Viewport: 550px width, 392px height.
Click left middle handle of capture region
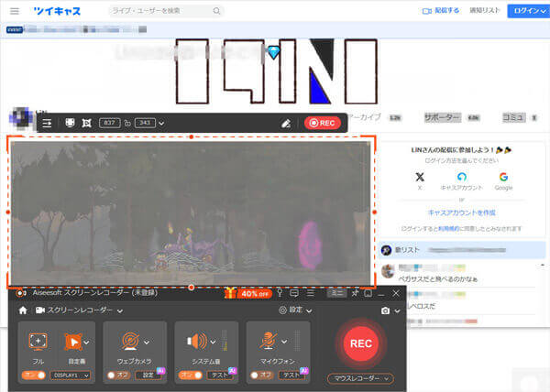click(x=8, y=212)
